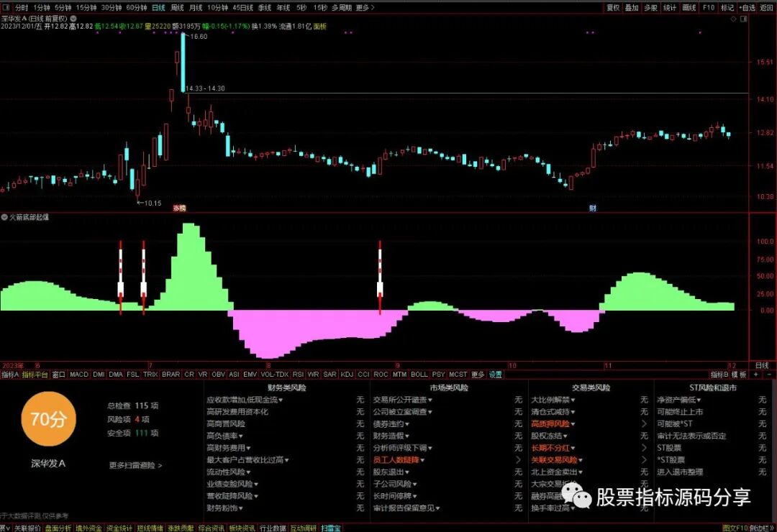This screenshot has height=532, width=777.
Task: Select the 扫雷宝 bottom tab
Action: pyautogui.click(x=330, y=528)
